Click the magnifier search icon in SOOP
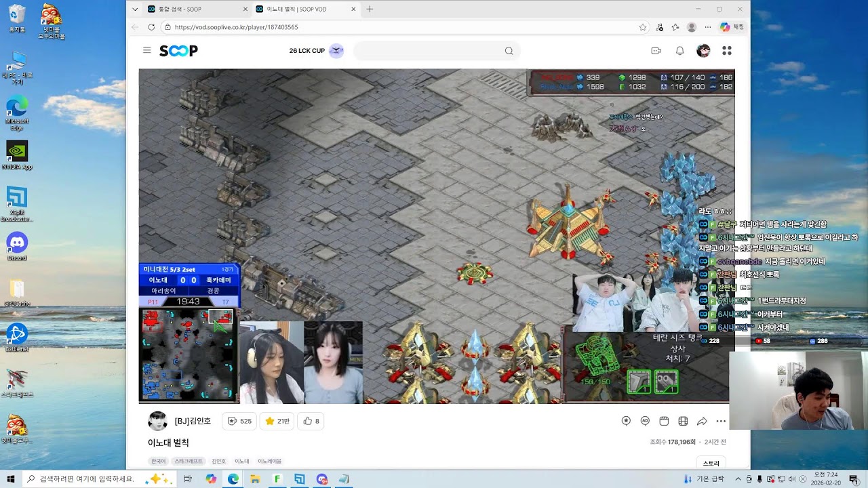 [509, 51]
